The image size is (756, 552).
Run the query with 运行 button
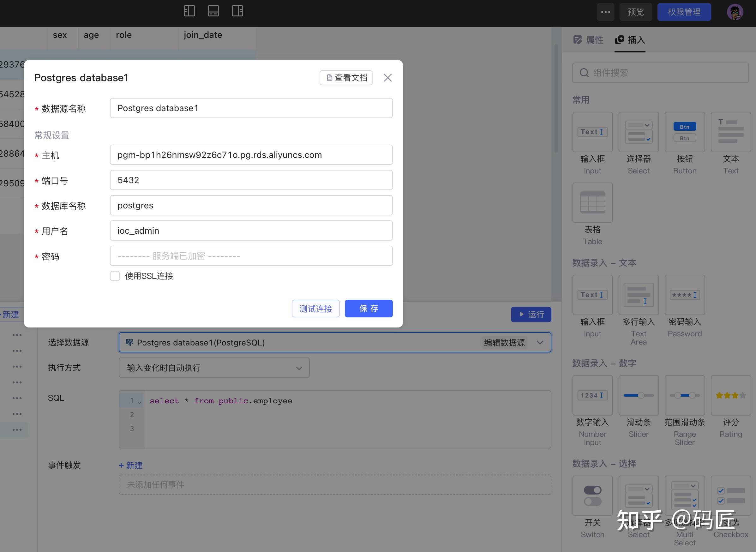531,315
